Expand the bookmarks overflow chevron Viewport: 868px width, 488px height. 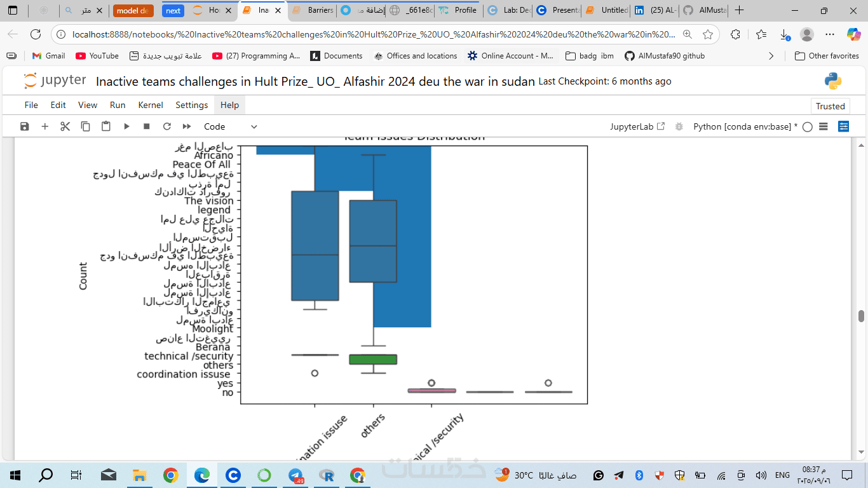pyautogui.click(x=771, y=56)
